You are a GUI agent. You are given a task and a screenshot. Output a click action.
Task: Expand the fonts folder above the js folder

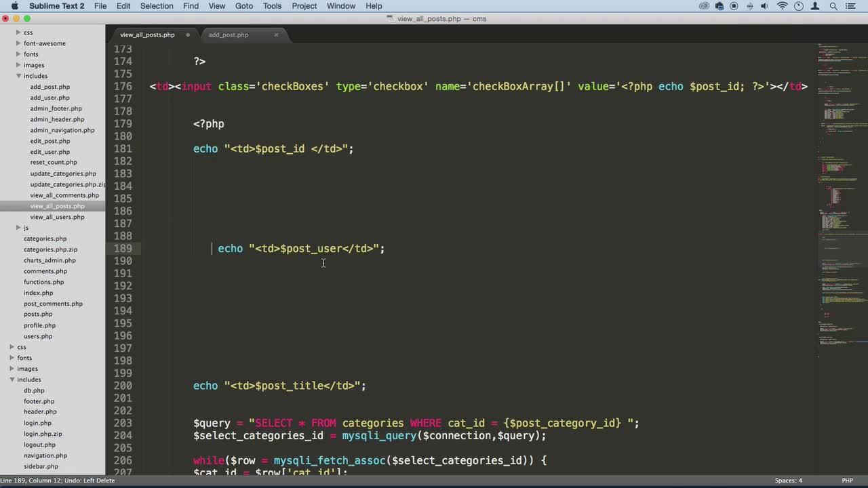click(x=19, y=54)
